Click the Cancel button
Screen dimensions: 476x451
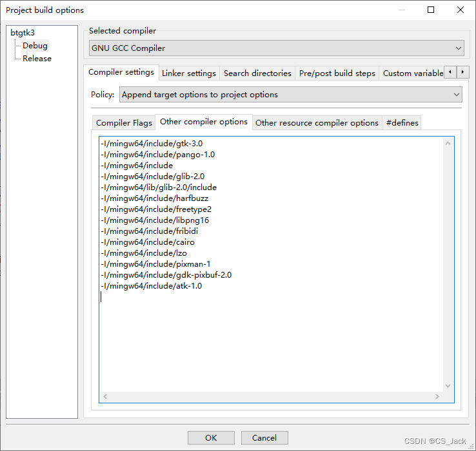click(264, 437)
